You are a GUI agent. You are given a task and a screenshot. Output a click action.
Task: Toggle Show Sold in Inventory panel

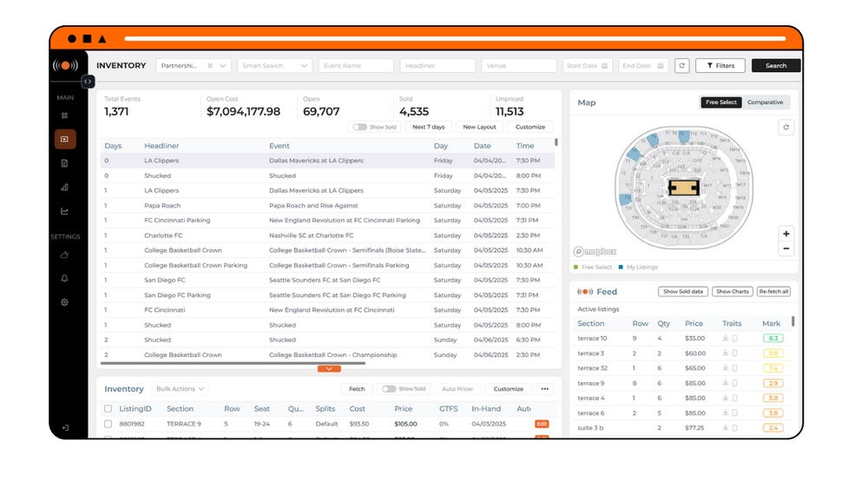[x=389, y=389]
